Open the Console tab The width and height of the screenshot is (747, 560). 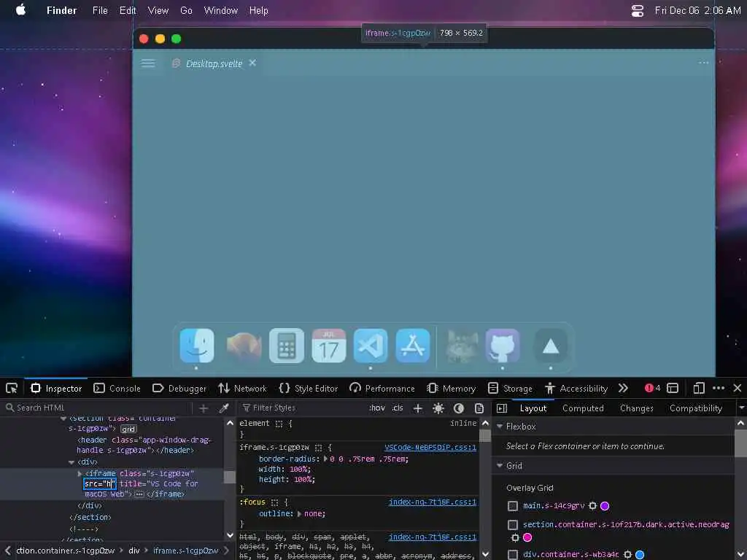117,388
